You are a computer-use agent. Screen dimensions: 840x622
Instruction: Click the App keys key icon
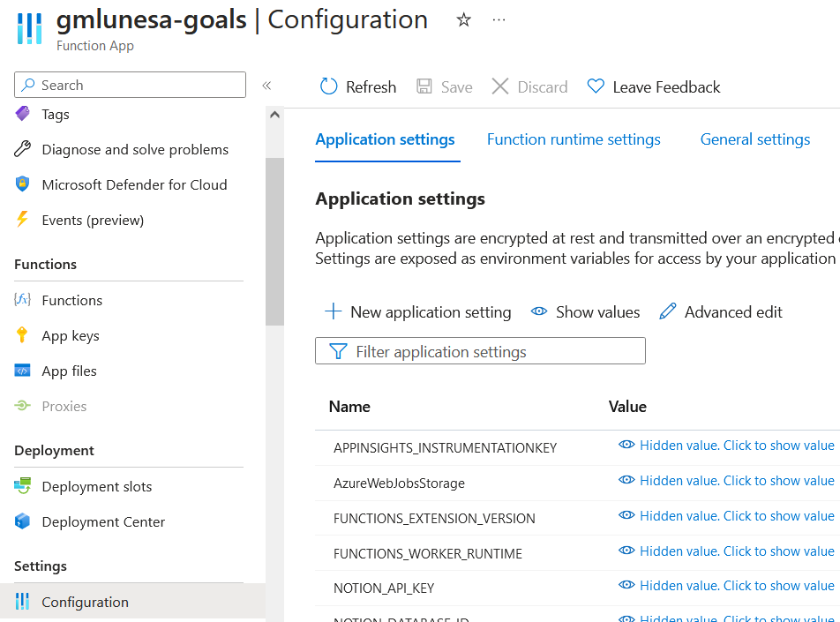(23, 335)
